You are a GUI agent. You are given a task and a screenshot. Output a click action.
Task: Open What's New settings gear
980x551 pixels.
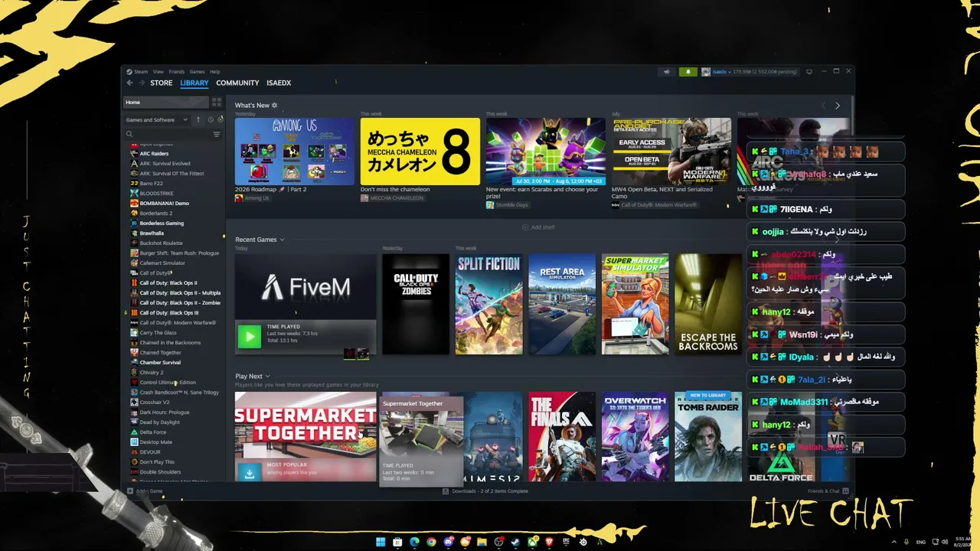pos(275,106)
